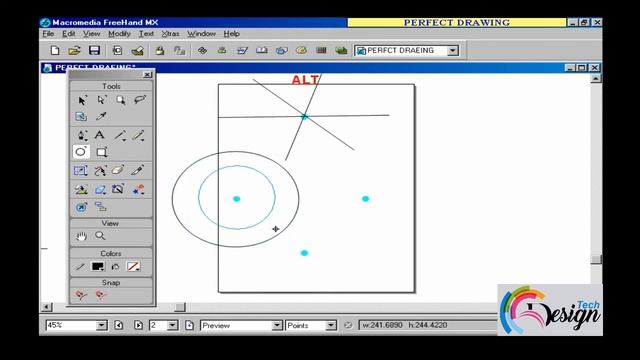Click the vertical scrollbar up arrow
The image size is (640, 360).
(596, 78)
